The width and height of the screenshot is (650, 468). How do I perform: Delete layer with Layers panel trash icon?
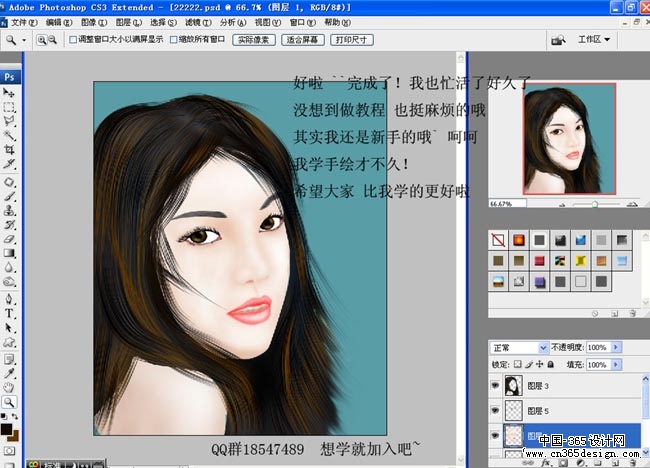point(633,463)
